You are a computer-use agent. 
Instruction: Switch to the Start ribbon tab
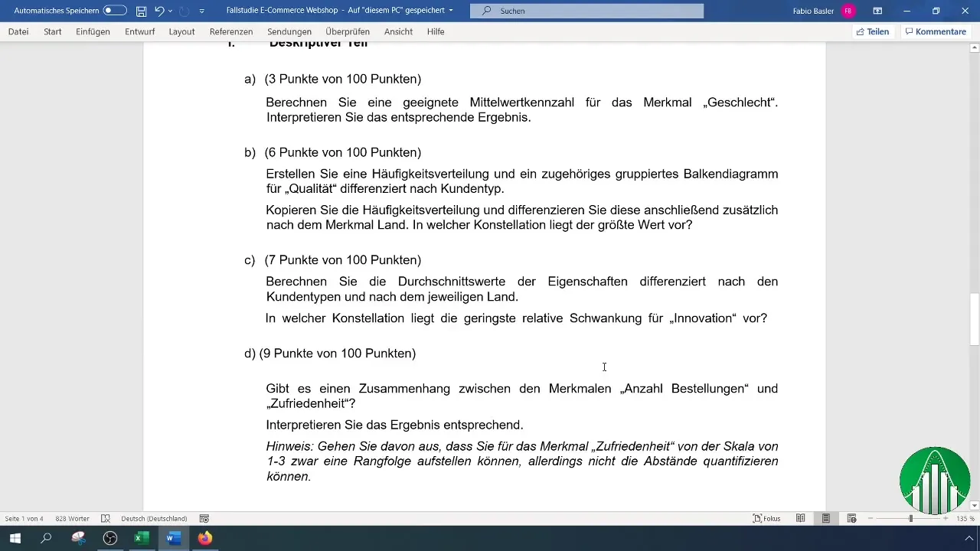tap(53, 32)
